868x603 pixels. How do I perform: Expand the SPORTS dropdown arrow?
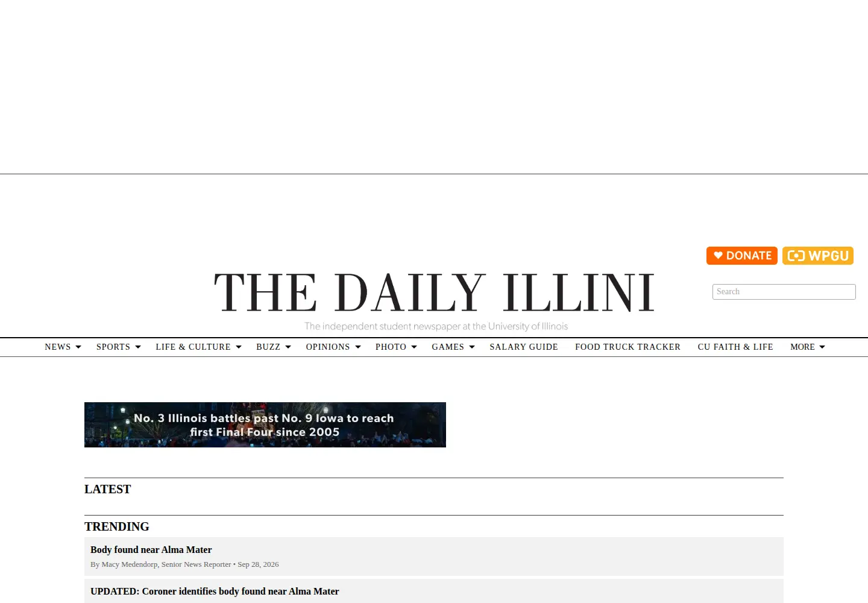coord(138,347)
